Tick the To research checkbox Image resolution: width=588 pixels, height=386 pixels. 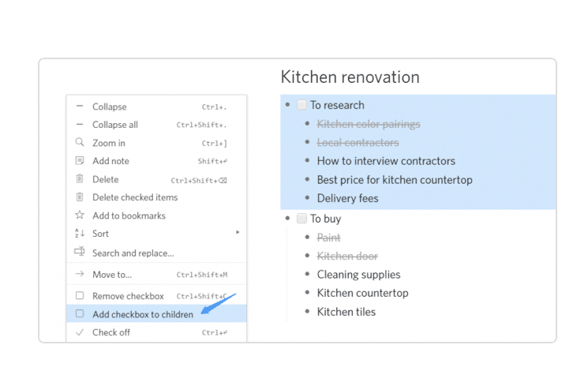(x=301, y=105)
